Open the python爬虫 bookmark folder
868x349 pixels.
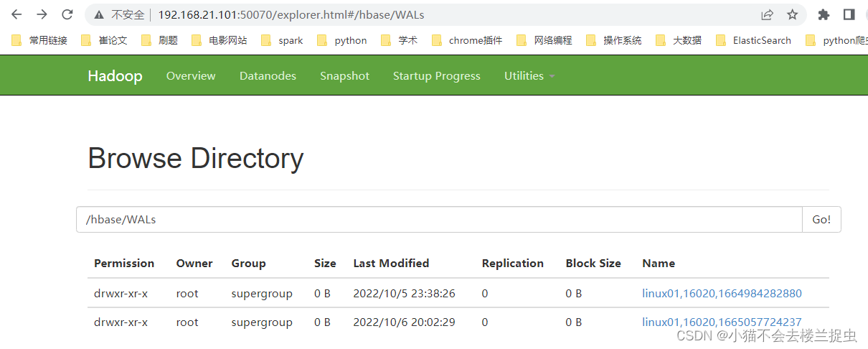pos(836,40)
